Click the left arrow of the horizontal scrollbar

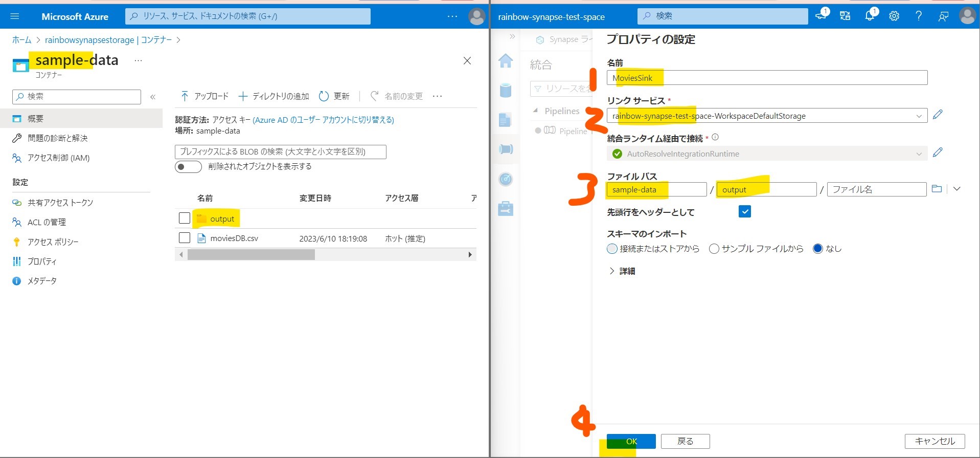pyautogui.click(x=181, y=254)
